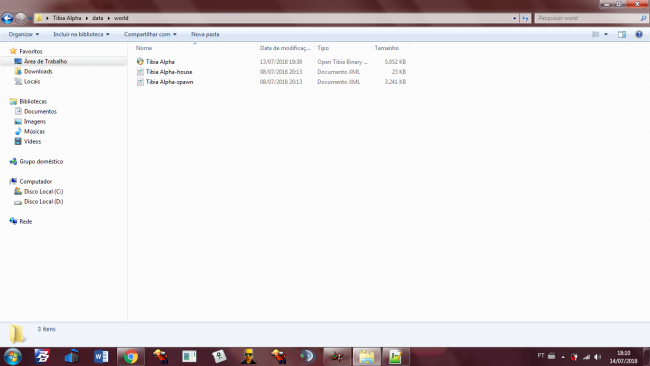Sort by the Data de modificação column
The image size is (650, 366).
coord(286,48)
